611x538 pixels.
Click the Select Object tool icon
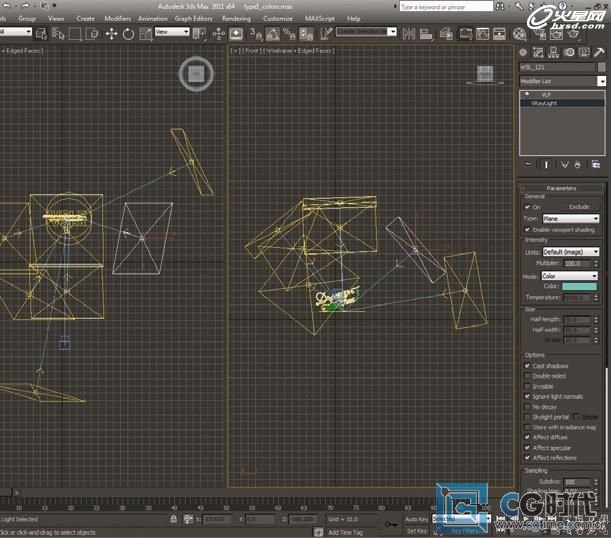point(41,34)
